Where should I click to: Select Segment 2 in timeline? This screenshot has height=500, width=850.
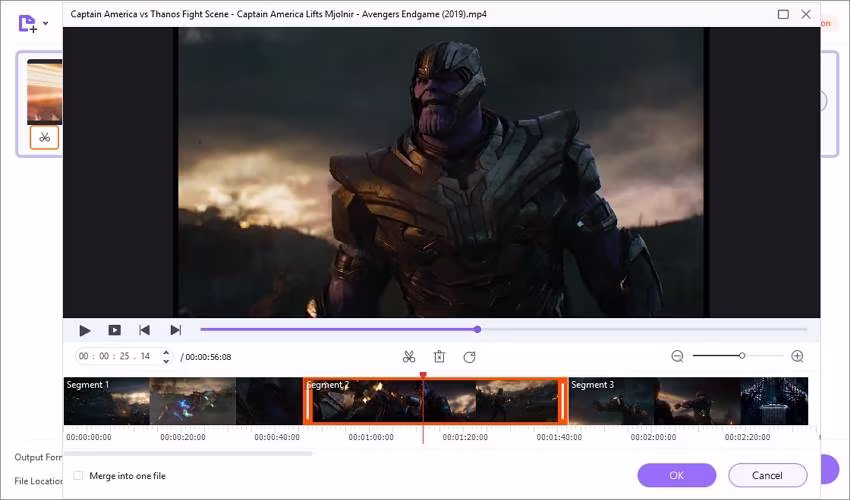(x=435, y=401)
